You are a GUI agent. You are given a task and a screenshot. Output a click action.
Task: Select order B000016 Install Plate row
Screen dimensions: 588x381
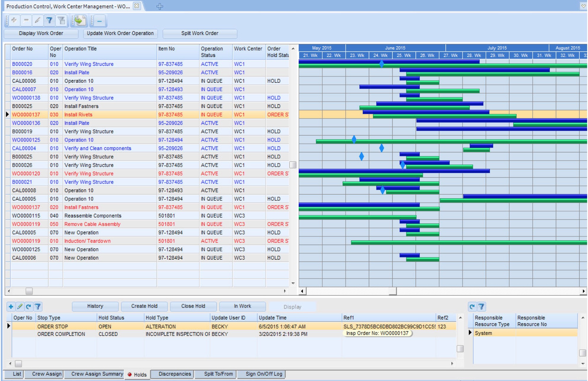click(x=147, y=72)
